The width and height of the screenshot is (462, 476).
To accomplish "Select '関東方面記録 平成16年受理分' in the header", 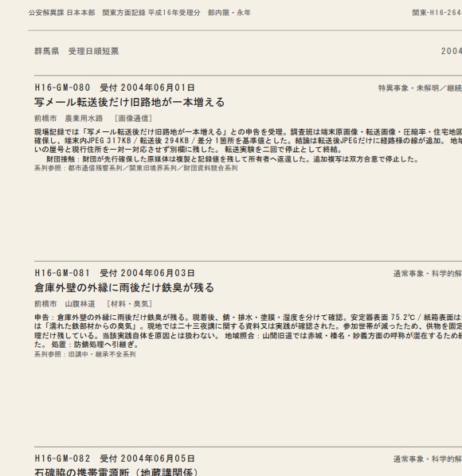I will [x=151, y=13].
